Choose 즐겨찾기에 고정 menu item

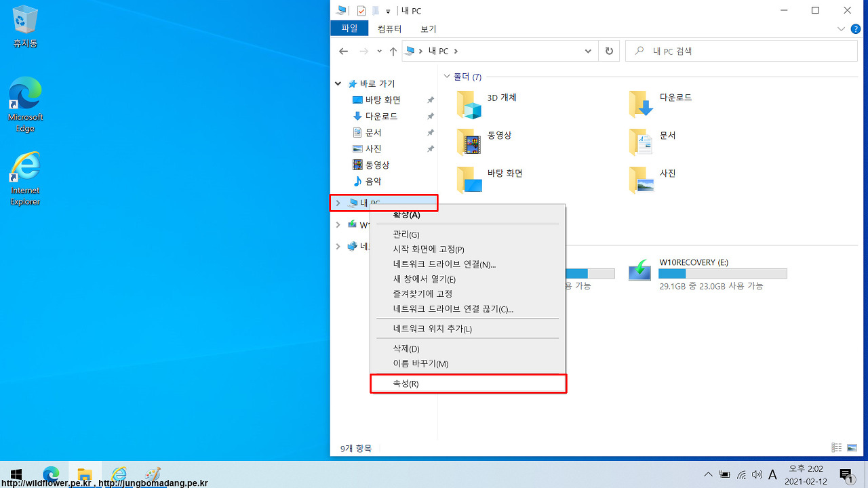467,294
